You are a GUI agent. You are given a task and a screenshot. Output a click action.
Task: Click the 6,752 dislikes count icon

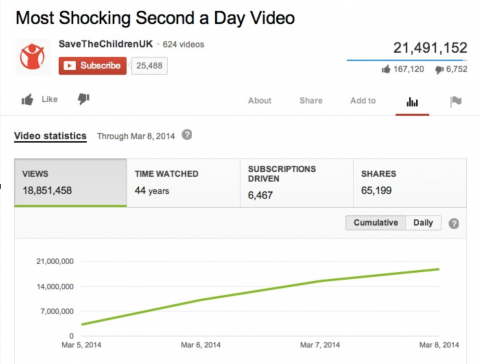click(439, 69)
